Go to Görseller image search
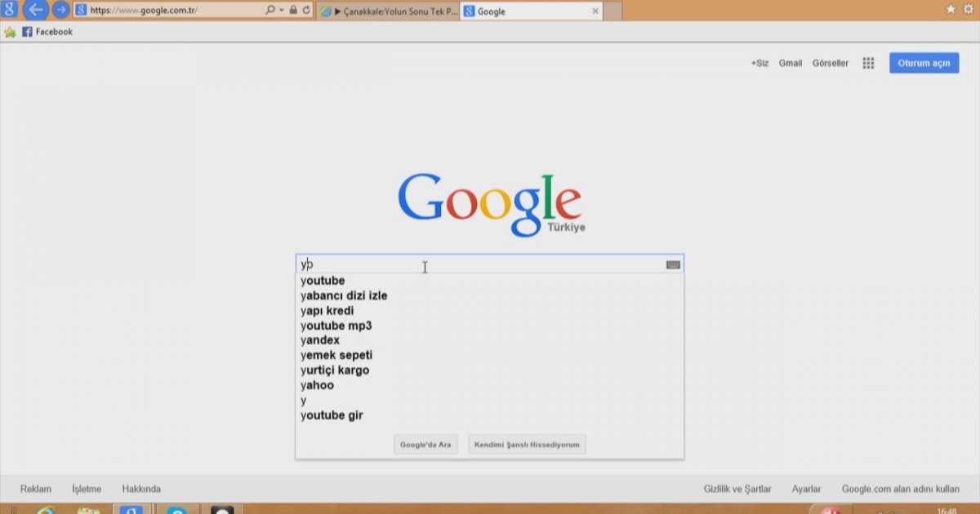 click(x=831, y=63)
